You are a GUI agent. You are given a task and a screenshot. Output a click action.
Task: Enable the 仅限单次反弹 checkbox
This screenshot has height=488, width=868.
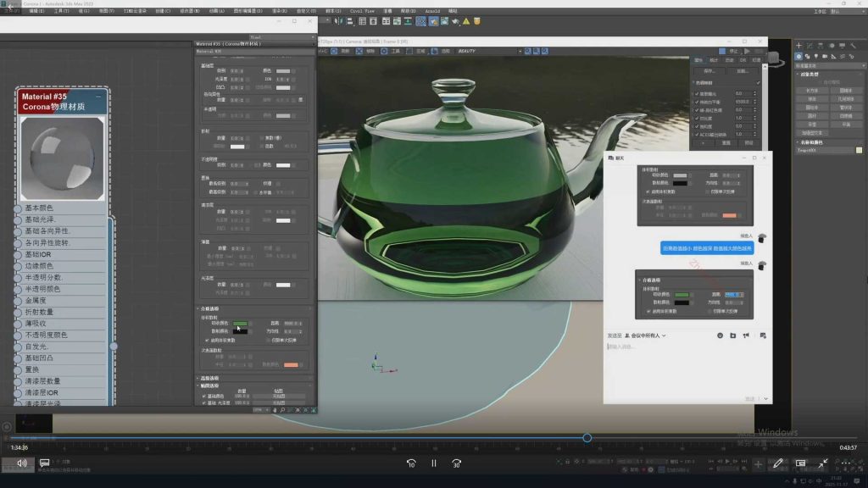click(x=269, y=341)
